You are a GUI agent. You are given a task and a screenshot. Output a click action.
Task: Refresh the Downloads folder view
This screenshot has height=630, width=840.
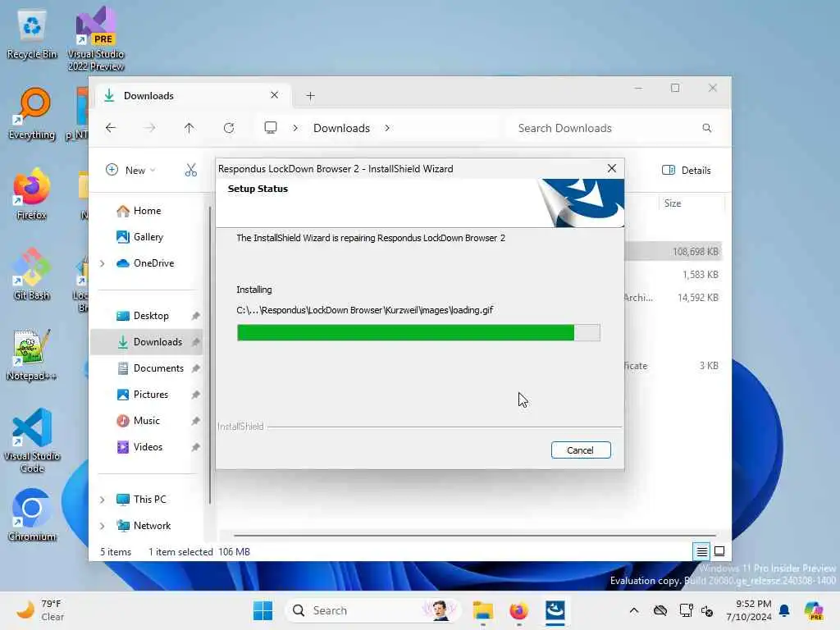pyautogui.click(x=229, y=128)
